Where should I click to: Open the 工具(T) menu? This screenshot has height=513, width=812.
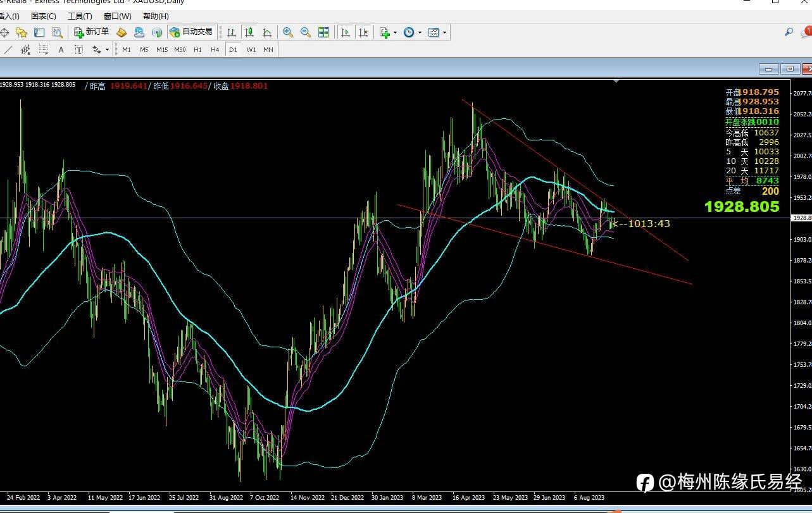80,16
